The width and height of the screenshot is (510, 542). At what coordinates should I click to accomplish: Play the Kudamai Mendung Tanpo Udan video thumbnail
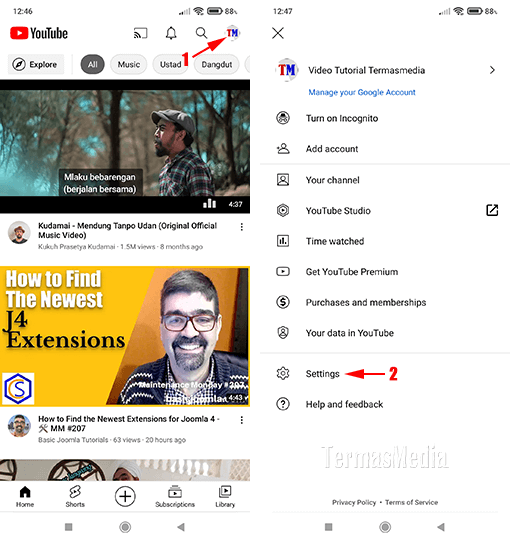click(x=125, y=146)
